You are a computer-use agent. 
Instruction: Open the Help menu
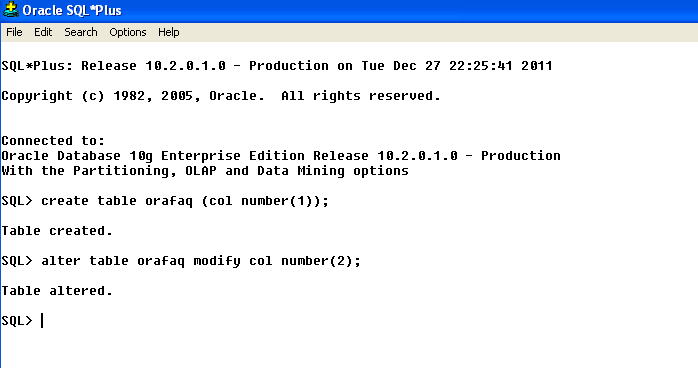click(169, 32)
